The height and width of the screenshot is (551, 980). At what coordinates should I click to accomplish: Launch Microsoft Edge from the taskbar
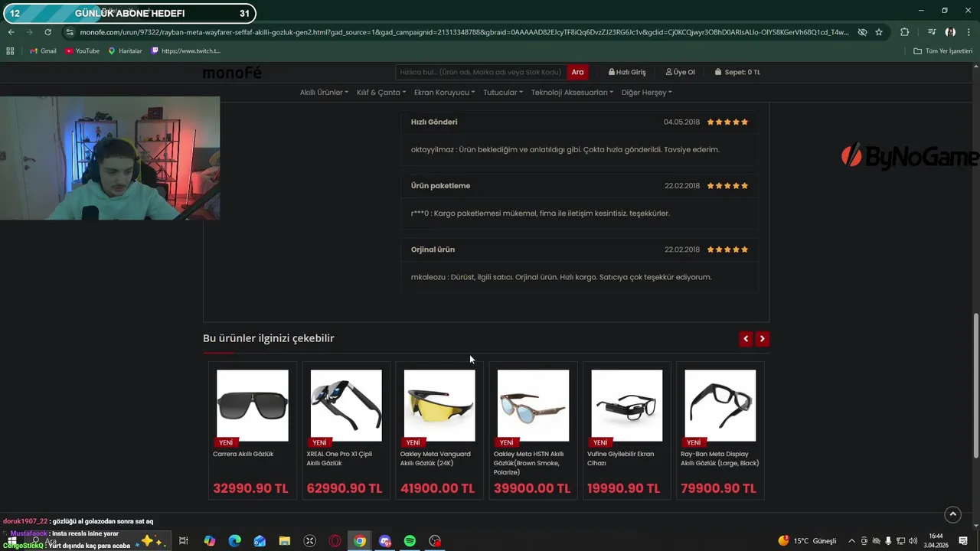tap(234, 541)
